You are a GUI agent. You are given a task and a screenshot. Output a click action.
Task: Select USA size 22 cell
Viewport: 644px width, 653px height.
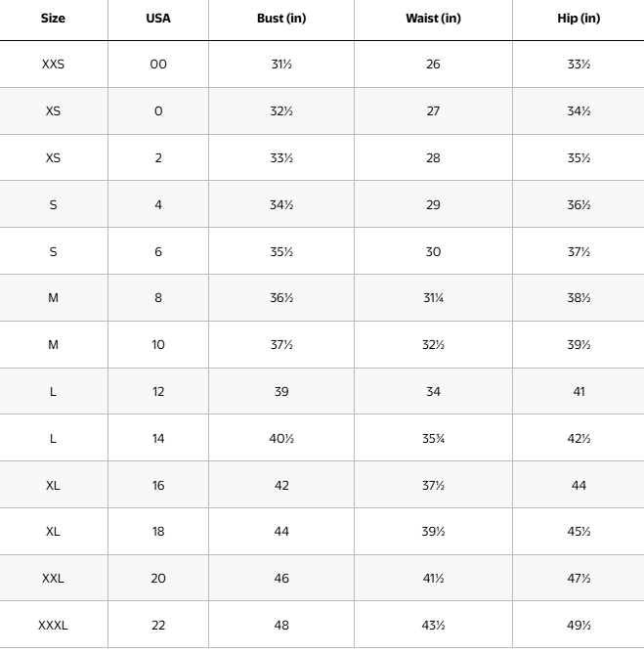(x=158, y=626)
